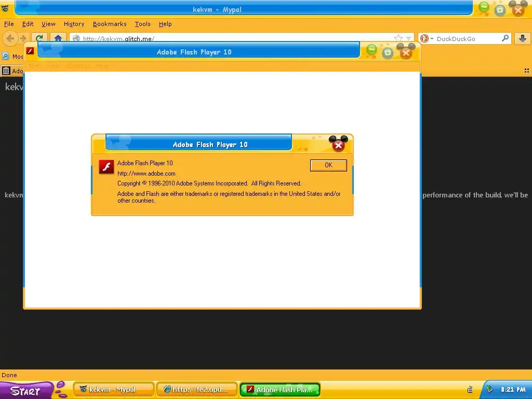Image resolution: width=532 pixels, height=399 pixels.
Task: Click the 'Adobe Flash Player 10' dialog body text
Action: [x=145, y=163]
